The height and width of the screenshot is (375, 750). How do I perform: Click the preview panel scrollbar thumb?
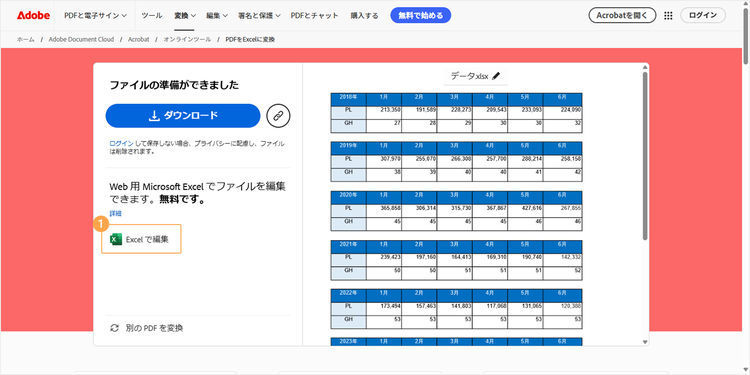pos(645,156)
